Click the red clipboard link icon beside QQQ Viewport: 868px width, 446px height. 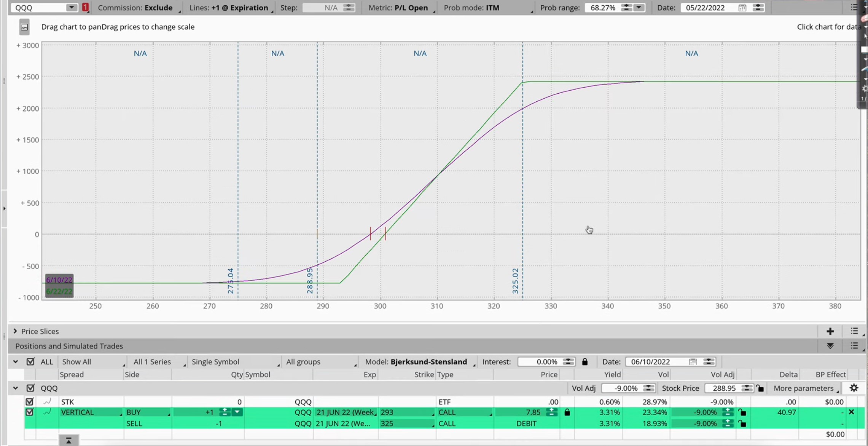85,8
